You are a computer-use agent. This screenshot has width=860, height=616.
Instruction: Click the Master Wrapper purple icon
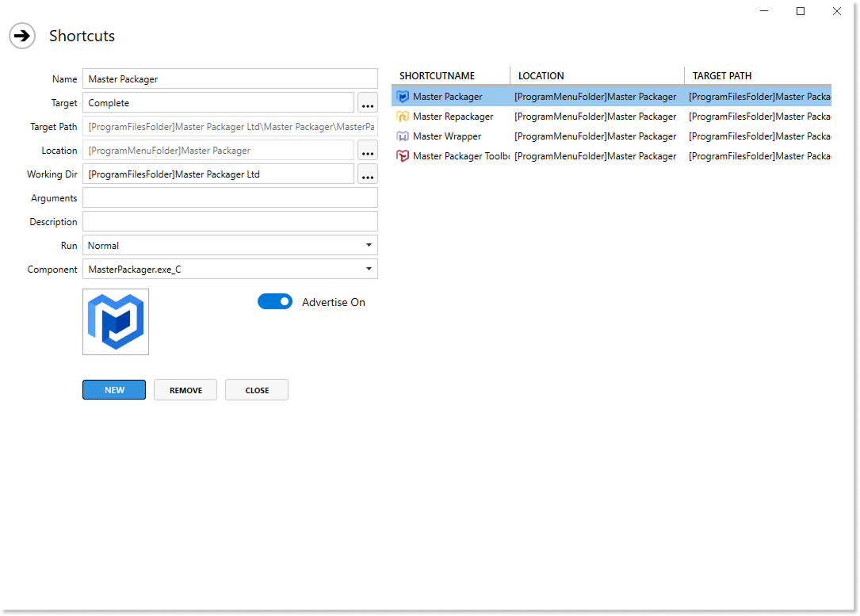403,136
